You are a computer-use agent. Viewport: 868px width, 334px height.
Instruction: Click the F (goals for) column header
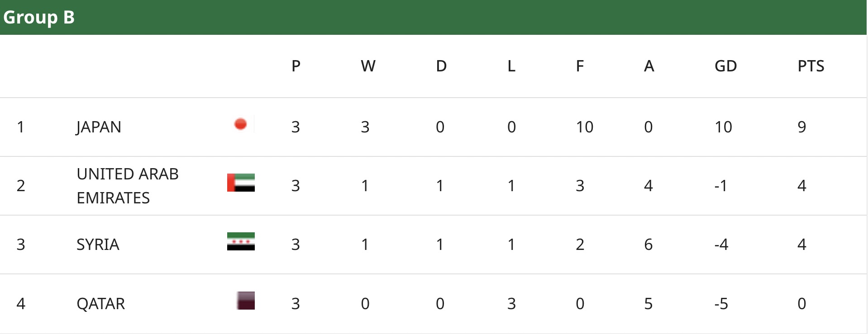point(580,66)
